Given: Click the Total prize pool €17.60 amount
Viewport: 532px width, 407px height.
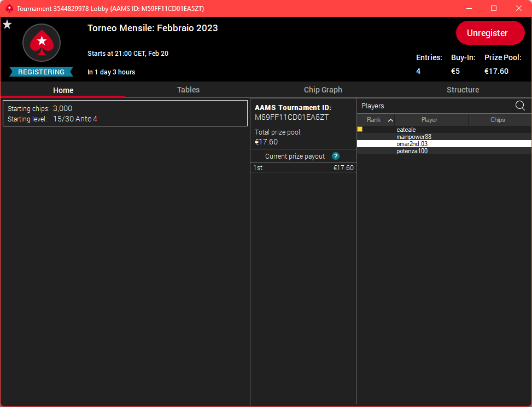Looking at the screenshot, I should coord(266,142).
